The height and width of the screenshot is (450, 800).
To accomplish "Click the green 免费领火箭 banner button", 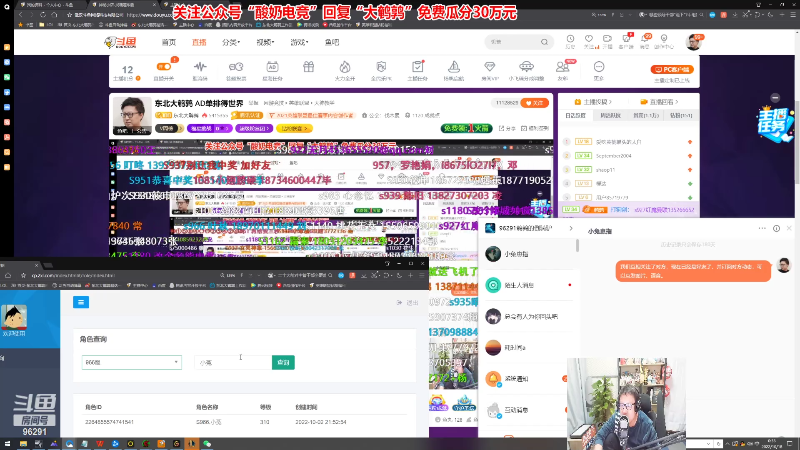I will 466,129.
